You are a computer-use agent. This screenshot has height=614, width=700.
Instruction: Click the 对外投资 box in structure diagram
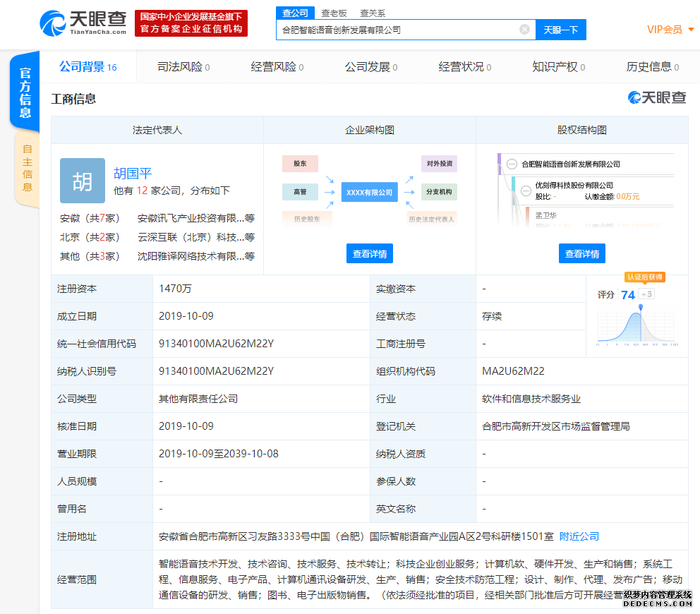pos(440,164)
